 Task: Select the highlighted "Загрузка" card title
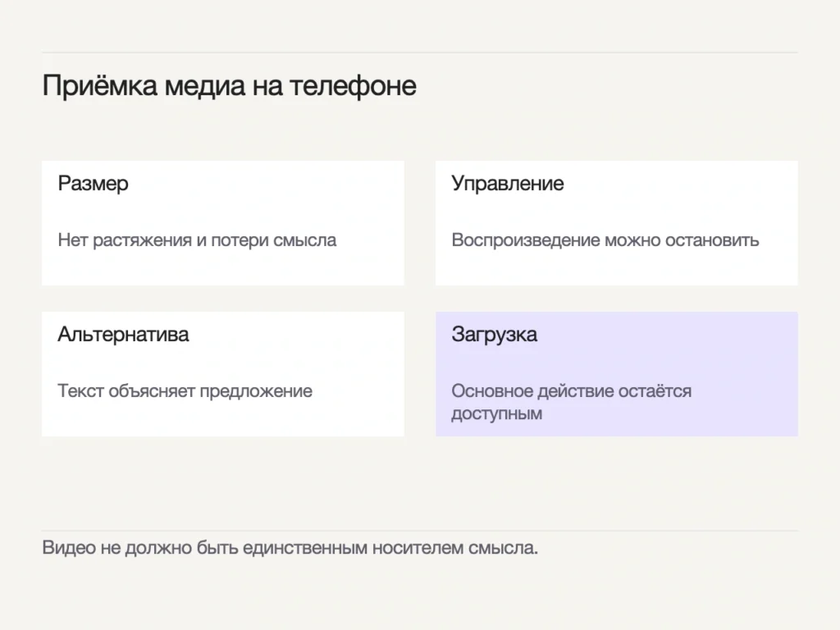pos(495,335)
